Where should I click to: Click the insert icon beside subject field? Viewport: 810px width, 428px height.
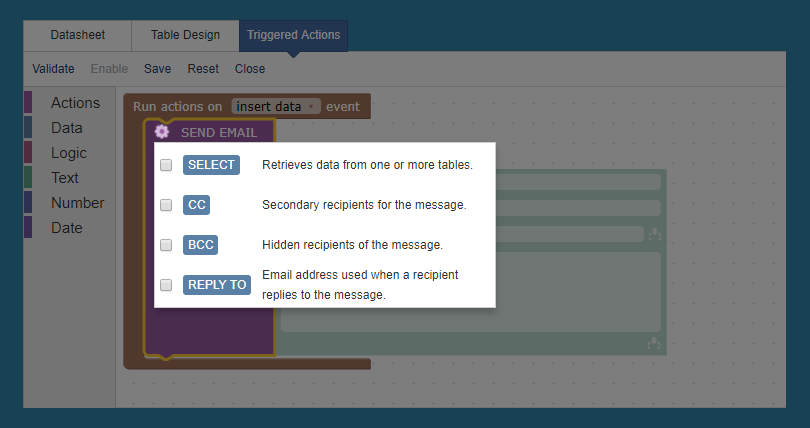(655, 234)
